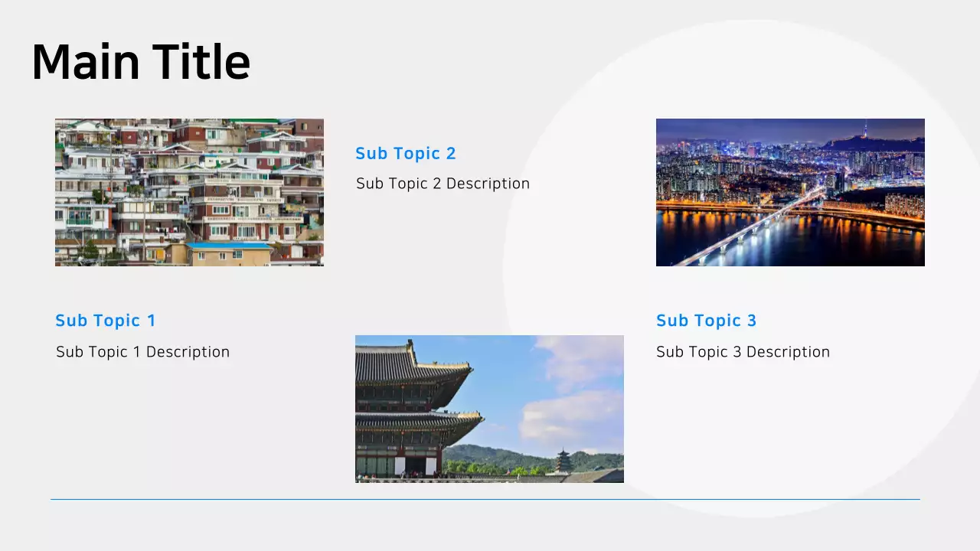Click the hillside houses photo
This screenshot has height=551, width=980.
click(x=189, y=192)
